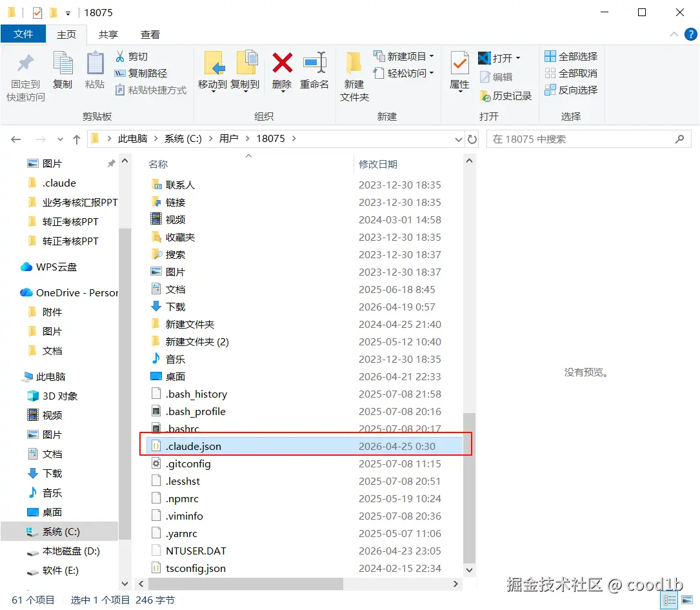Click the Paste (粘贴) ribbon icon
The height and width of the screenshot is (610, 700).
pyautogui.click(x=95, y=63)
